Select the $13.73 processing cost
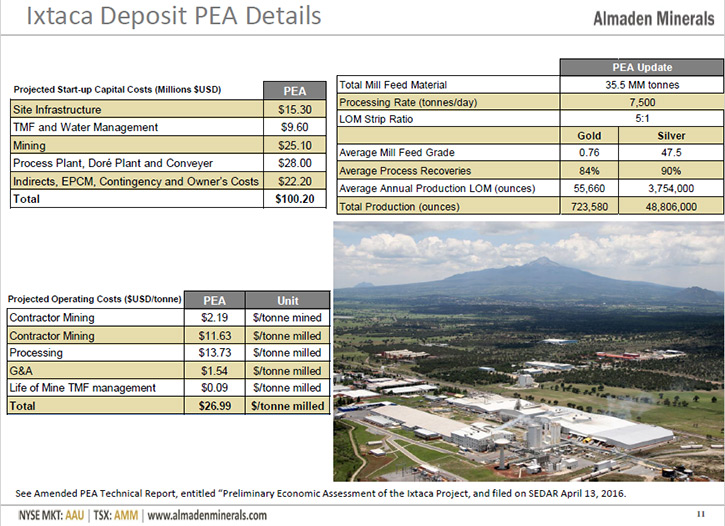The height and width of the screenshot is (526, 725). tap(215, 353)
